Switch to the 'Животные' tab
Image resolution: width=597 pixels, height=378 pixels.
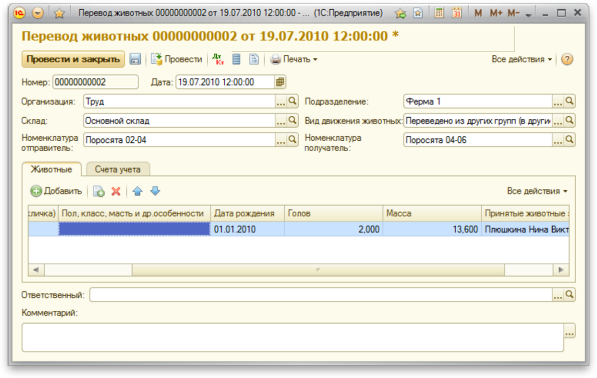click(51, 169)
